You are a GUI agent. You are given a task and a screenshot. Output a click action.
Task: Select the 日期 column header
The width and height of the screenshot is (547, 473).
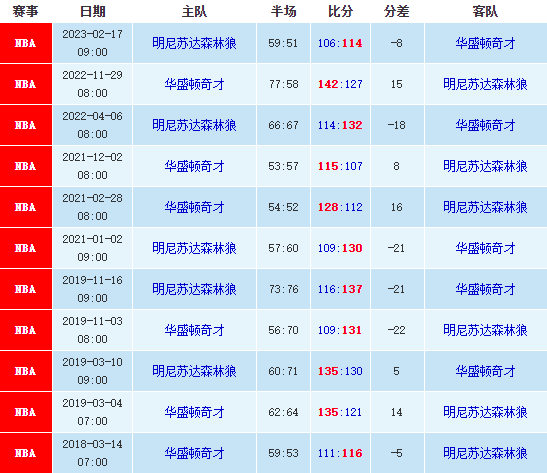92,11
